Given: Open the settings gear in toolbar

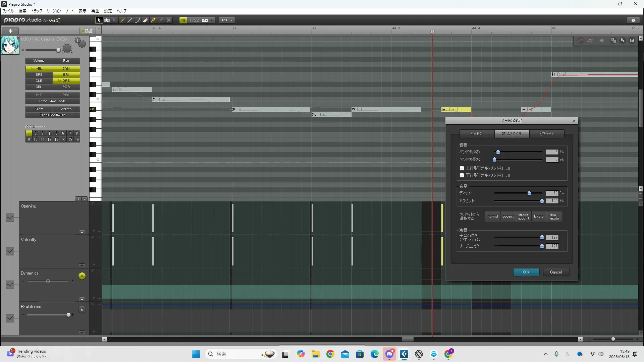Looking at the screenshot, I should point(633,20).
